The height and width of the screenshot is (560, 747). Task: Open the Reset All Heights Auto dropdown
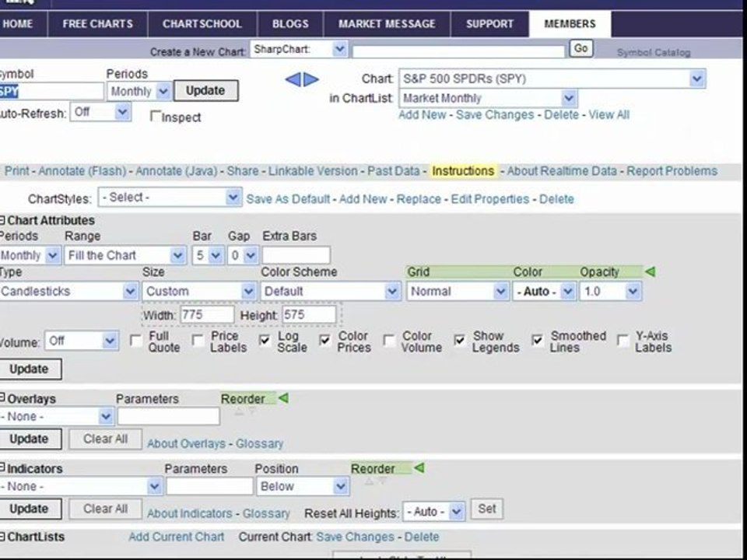tap(433, 512)
